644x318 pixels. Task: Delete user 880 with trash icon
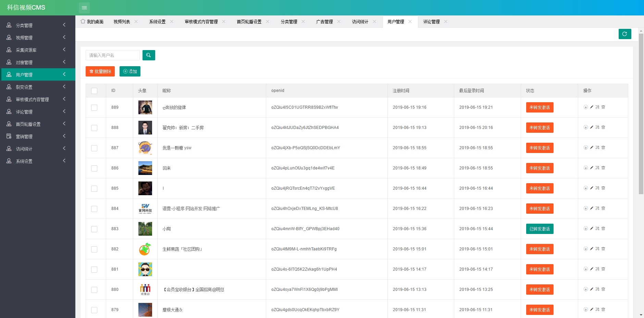point(603,289)
